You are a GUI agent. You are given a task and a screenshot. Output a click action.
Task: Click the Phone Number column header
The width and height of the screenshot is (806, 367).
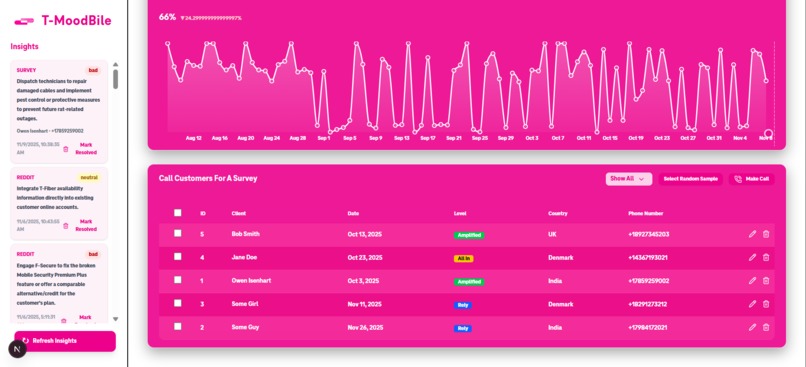pos(646,213)
